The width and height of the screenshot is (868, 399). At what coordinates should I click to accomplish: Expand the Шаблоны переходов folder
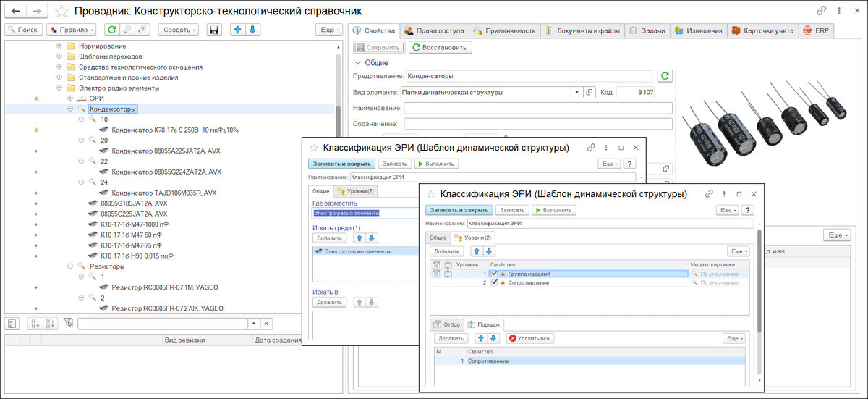tap(60, 56)
